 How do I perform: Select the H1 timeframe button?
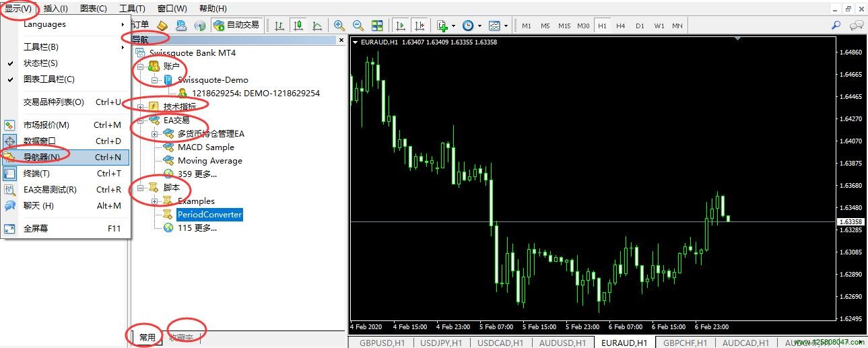pos(602,26)
